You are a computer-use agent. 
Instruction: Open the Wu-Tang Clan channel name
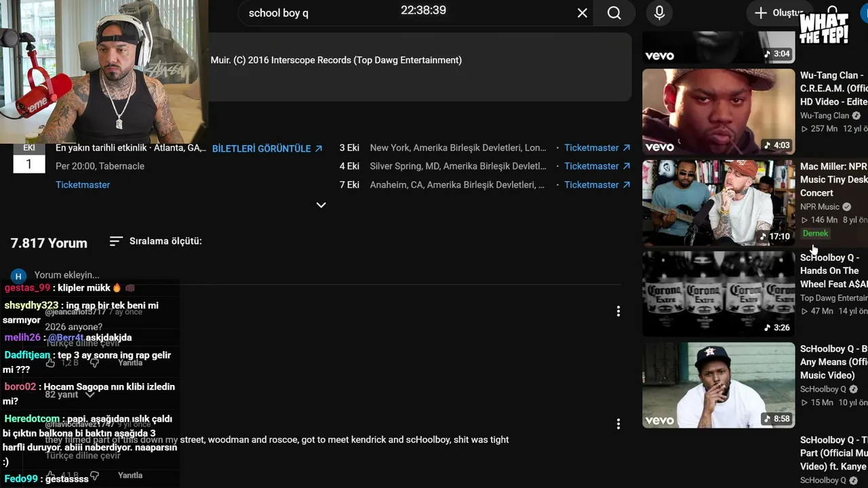825,116
